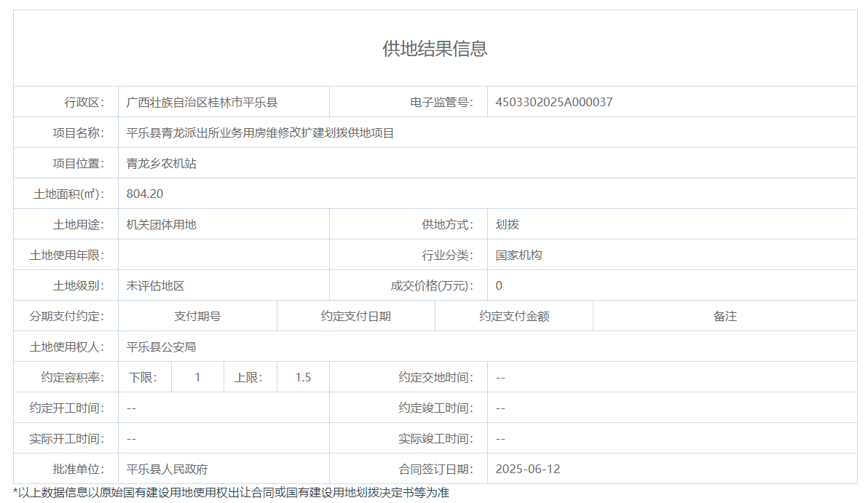Click the 供地结果信息 title heading

pos(435,49)
